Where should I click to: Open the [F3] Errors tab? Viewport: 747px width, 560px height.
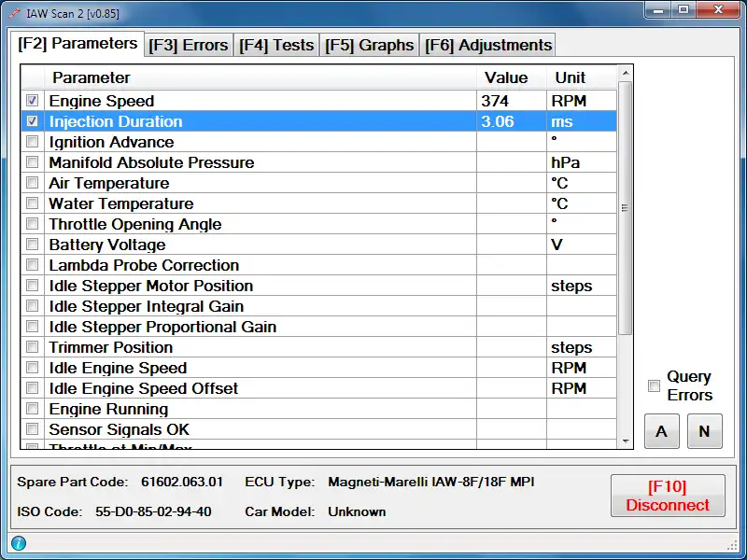coord(189,45)
